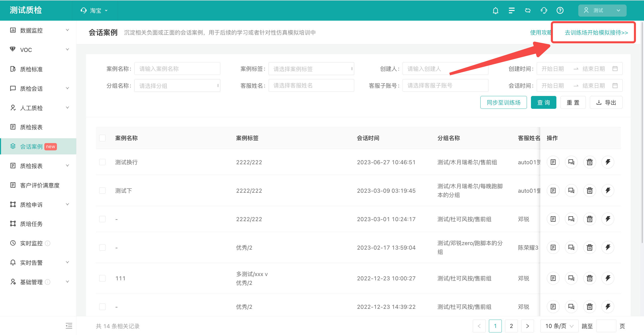This screenshot has width=644, height=335.
Task: Open the 10 条/页 page size dropdown
Action: click(559, 326)
